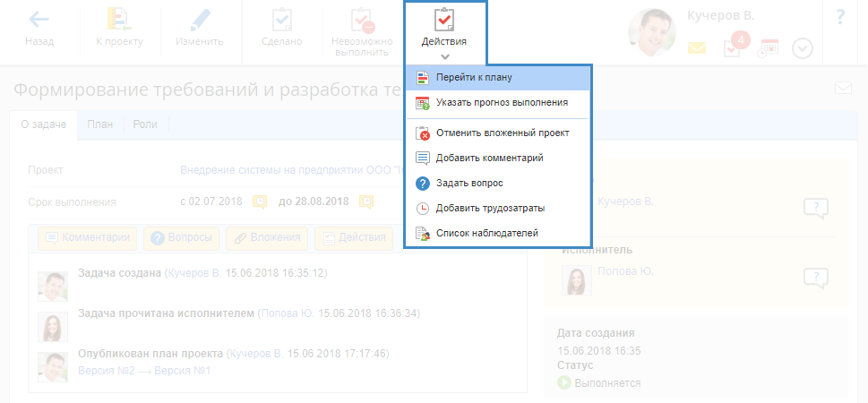
Task: Click clock icon next to end date 28.08.2018
Action: [x=365, y=201]
